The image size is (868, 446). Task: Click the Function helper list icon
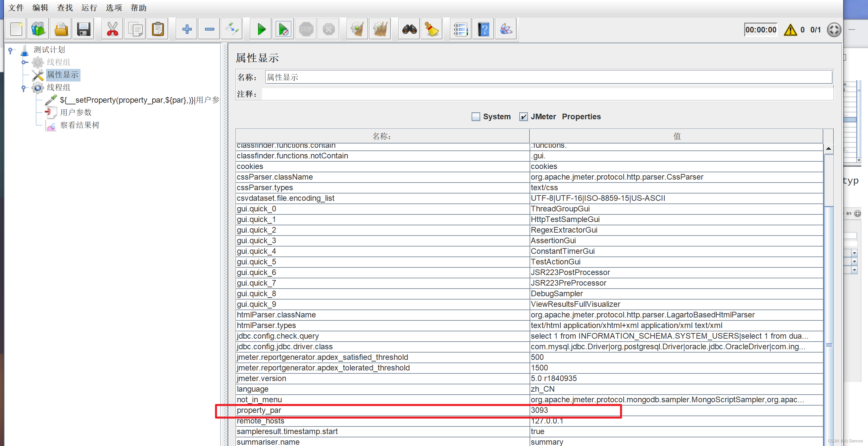pyautogui.click(x=460, y=29)
